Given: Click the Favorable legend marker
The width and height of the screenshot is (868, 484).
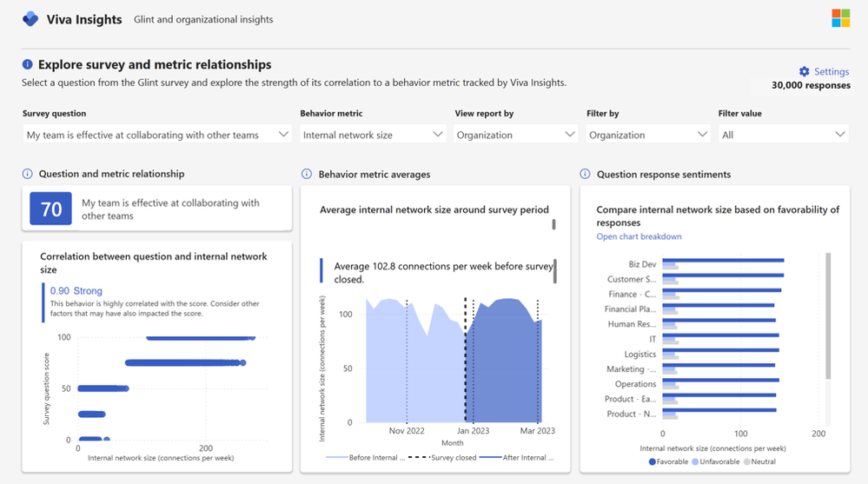Looking at the screenshot, I should [x=653, y=462].
